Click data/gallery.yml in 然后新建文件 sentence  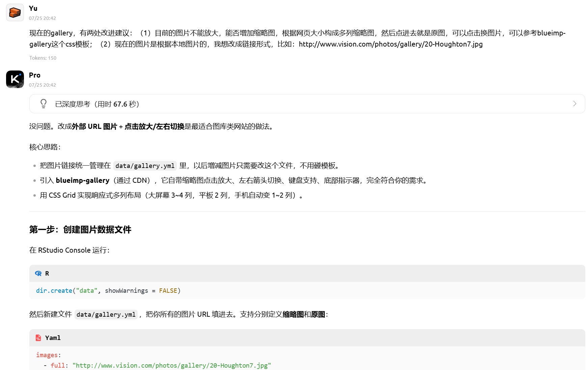tap(106, 314)
